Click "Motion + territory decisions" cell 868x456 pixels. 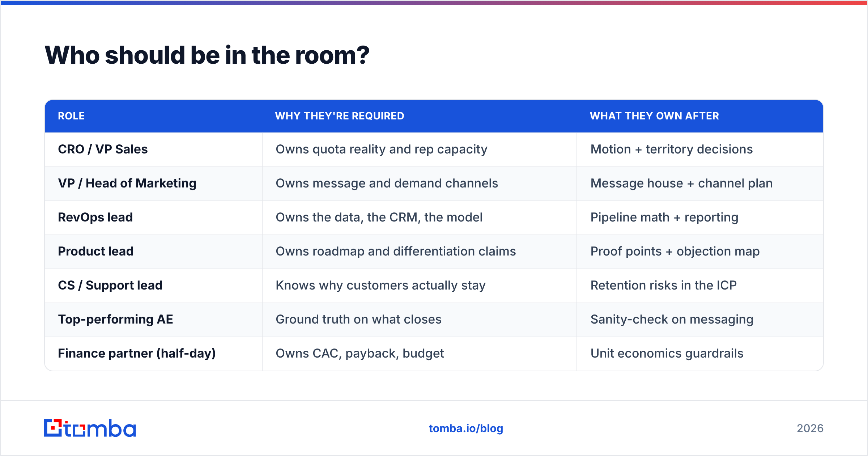700,149
